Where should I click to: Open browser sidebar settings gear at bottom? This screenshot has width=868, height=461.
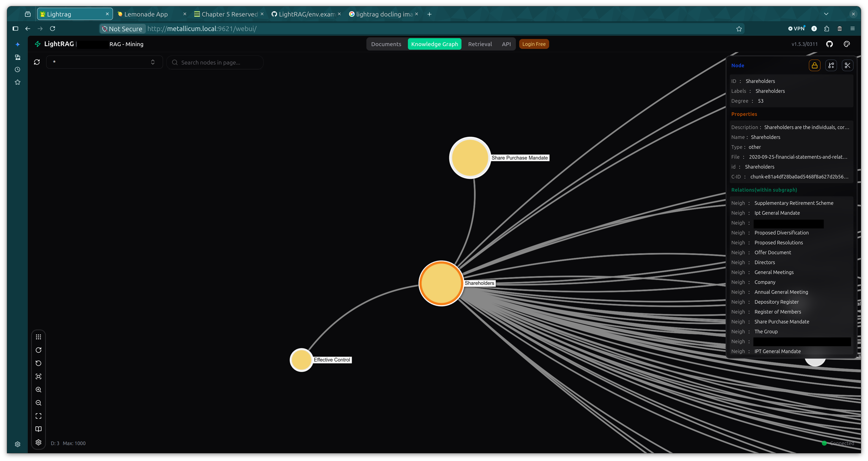click(x=18, y=444)
